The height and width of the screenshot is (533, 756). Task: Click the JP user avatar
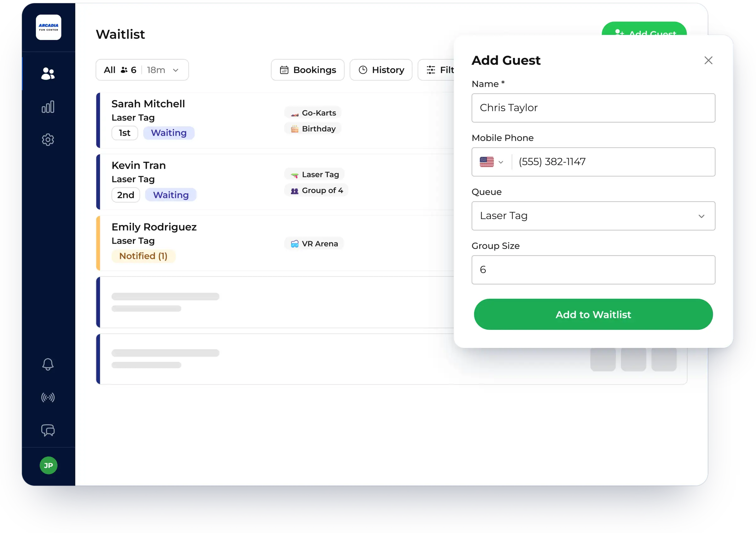pos(49,465)
